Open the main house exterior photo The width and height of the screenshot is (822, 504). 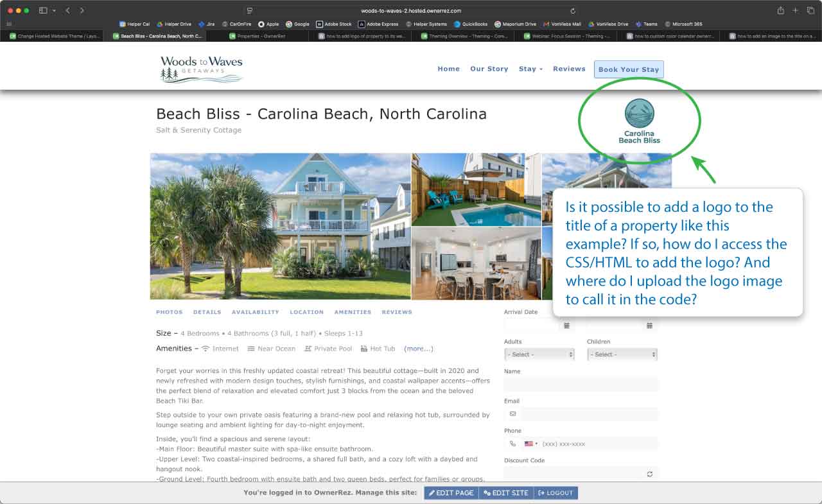[x=281, y=226]
